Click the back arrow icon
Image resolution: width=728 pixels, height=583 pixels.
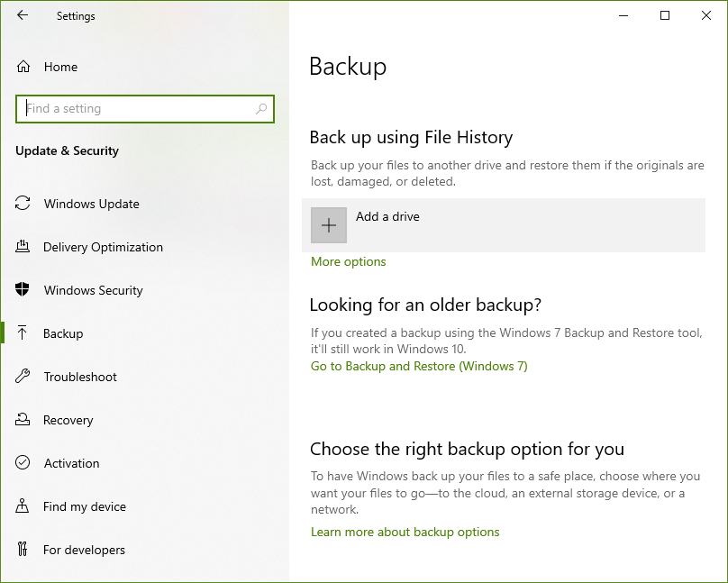tap(23, 15)
